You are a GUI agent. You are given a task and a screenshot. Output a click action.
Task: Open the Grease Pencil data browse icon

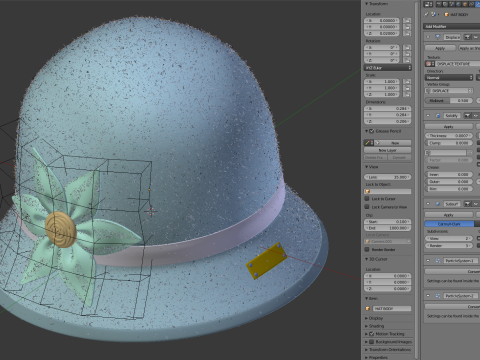(369, 143)
